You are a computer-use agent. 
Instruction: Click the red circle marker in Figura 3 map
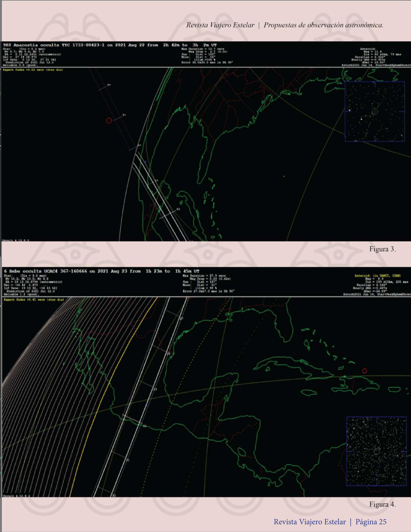[109, 120]
